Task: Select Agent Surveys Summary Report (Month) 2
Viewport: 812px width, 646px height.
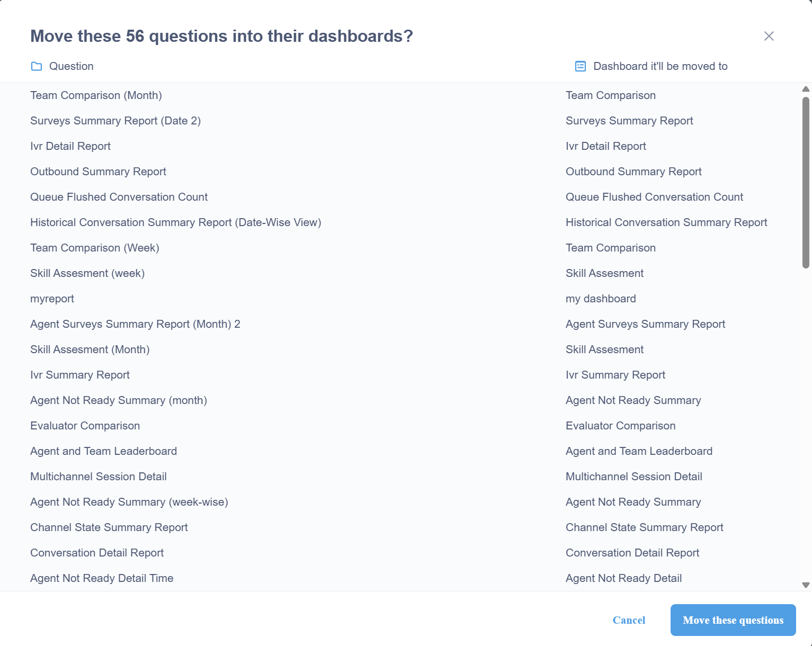Action: point(135,324)
